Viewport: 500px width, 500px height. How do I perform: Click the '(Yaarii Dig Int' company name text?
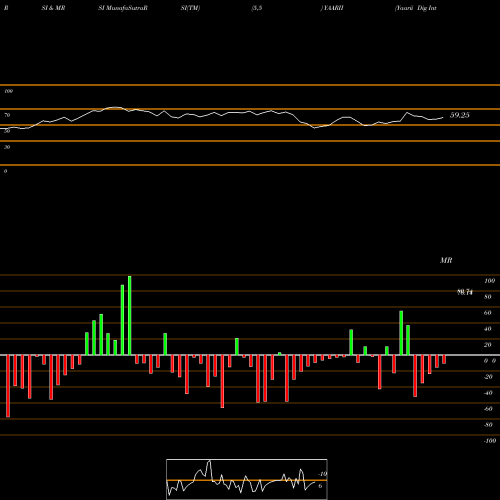pos(415,8)
